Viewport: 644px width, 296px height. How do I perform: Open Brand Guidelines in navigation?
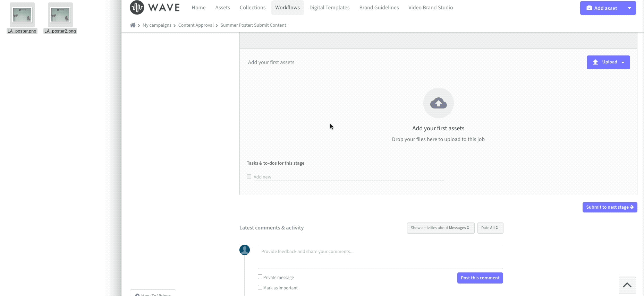pyautogui.click(x=379, y=8)
